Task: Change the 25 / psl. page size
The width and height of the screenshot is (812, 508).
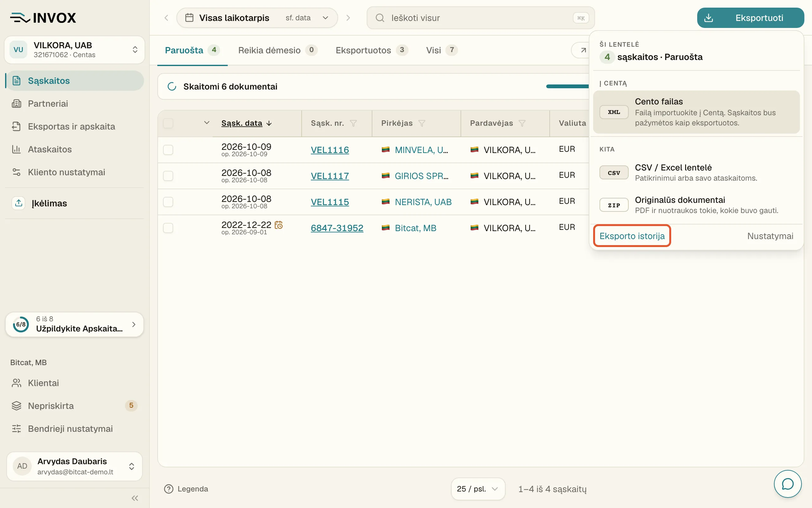Action: [x=478, y=489]
